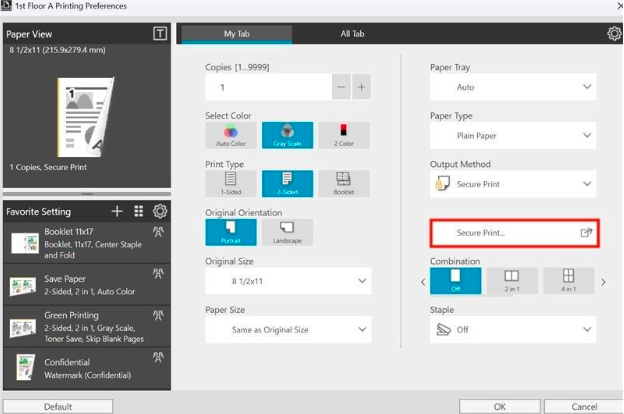
Task: Switch favorite settings to grid view
Action: coord(138,211)
